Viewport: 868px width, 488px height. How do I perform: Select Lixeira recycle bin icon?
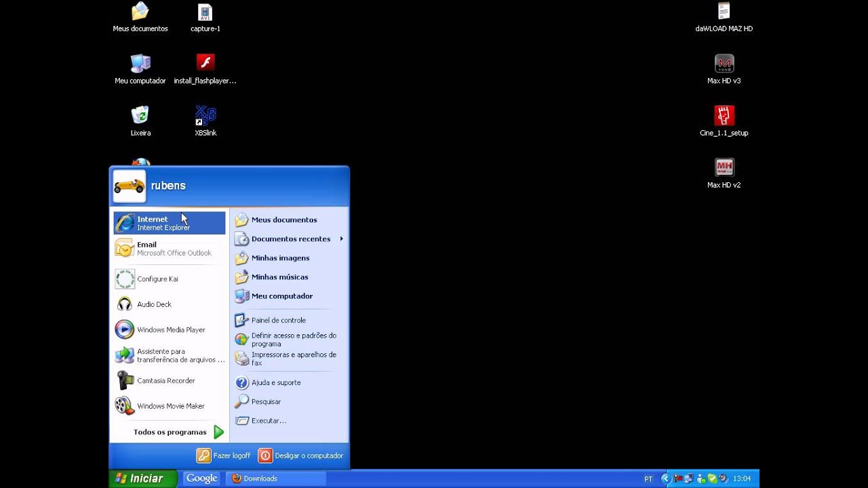coord(140,121)
